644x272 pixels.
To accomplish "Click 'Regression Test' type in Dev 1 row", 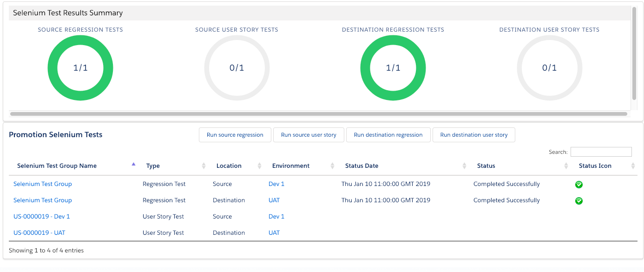I will [164, 184].
